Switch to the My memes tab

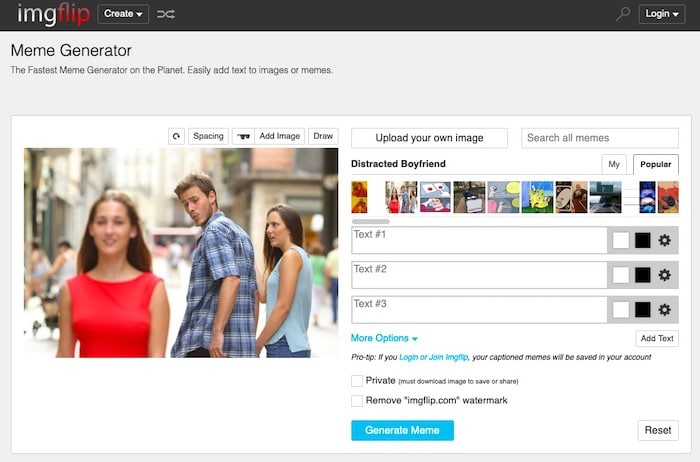click(614, 165)
